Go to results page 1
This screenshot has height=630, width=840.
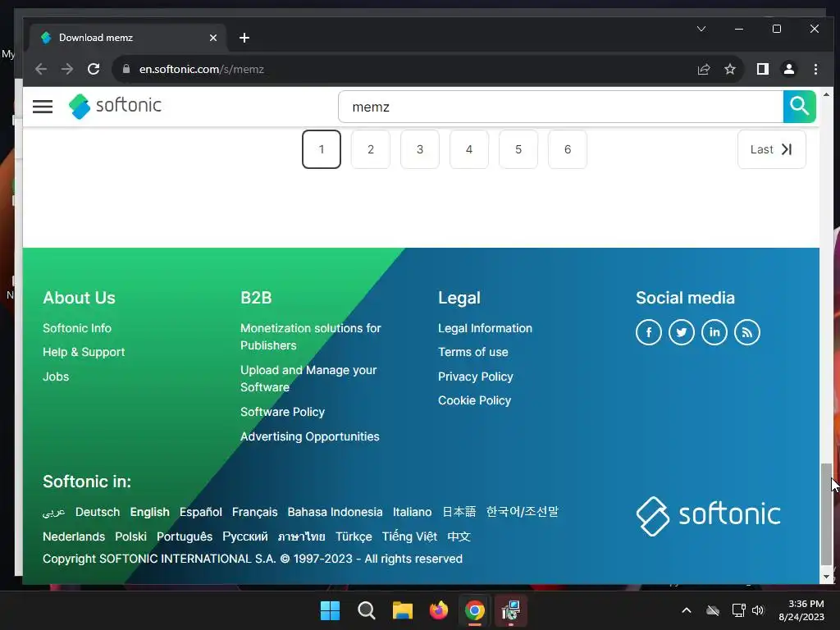(322, 149)
